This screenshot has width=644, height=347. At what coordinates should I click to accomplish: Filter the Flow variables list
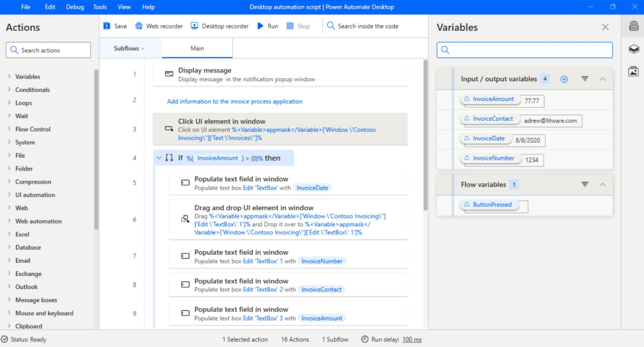(585, 184)
